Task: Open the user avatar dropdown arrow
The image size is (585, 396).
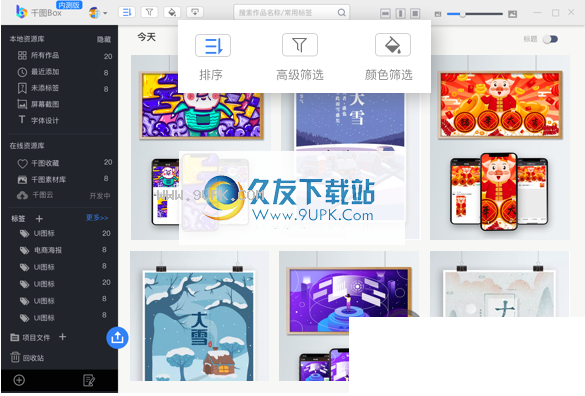Action: (105, 13)
